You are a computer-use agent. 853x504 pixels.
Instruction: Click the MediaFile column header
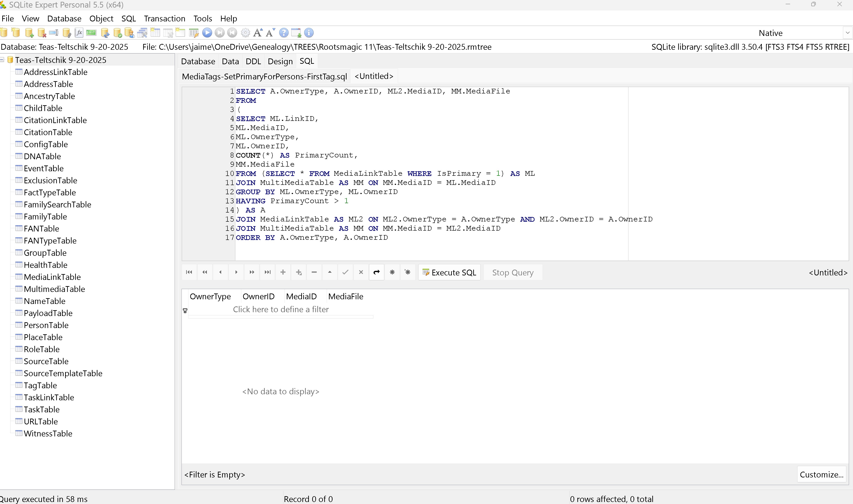point(345,297)
